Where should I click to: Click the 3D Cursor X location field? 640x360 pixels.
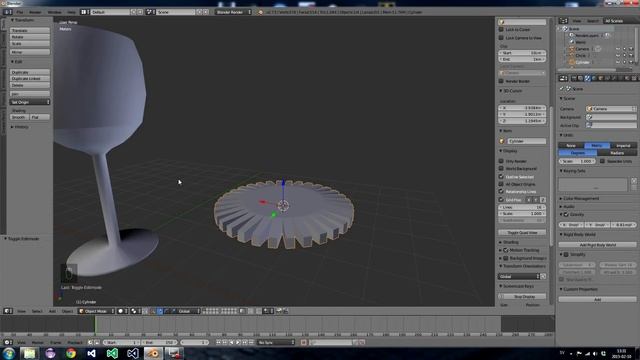(522, 108)
